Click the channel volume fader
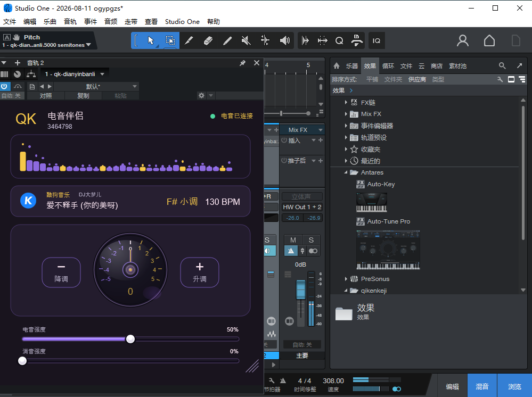The width and height of the screenshot is (532, 397). [x=300, y=290]
